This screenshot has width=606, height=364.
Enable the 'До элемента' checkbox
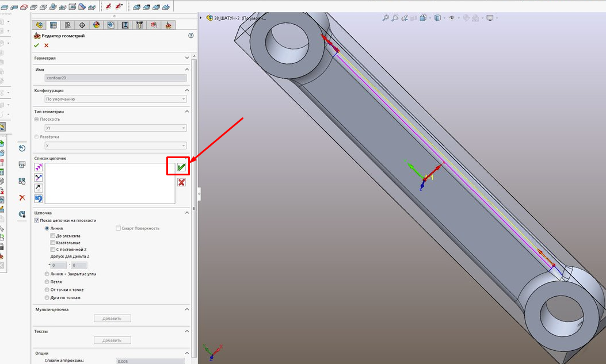53,235
